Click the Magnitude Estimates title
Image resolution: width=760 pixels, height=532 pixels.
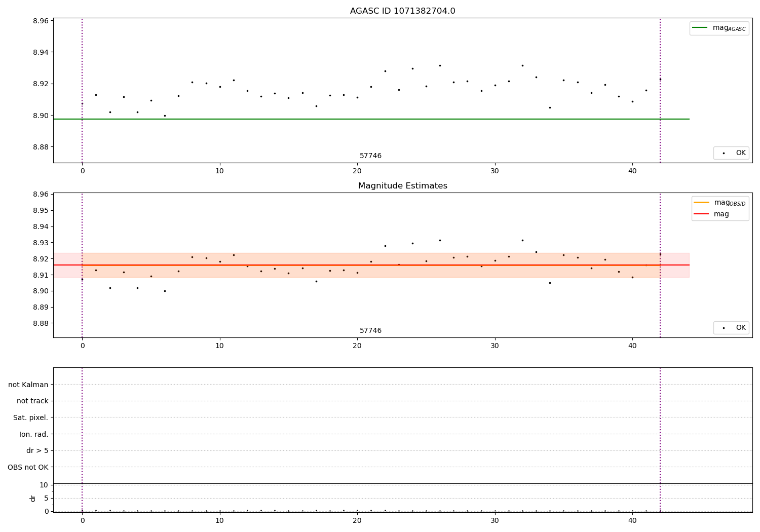click(x=402, y=186)
